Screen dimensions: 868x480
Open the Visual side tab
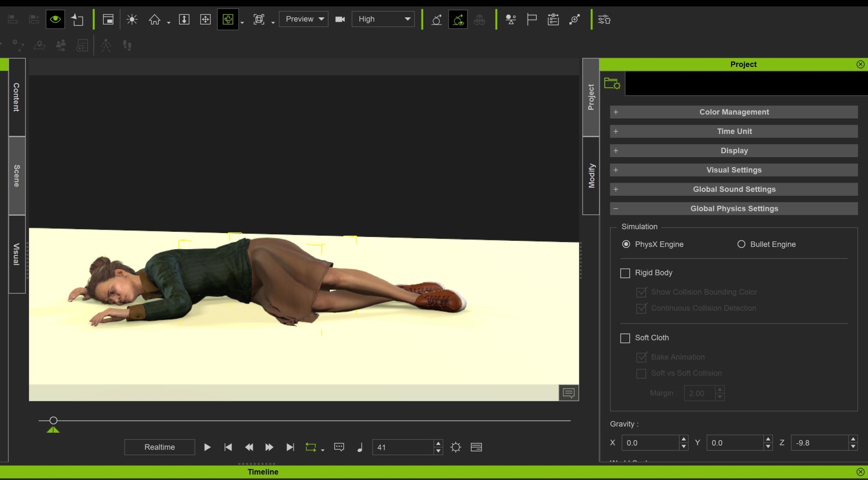coord(17,254)
